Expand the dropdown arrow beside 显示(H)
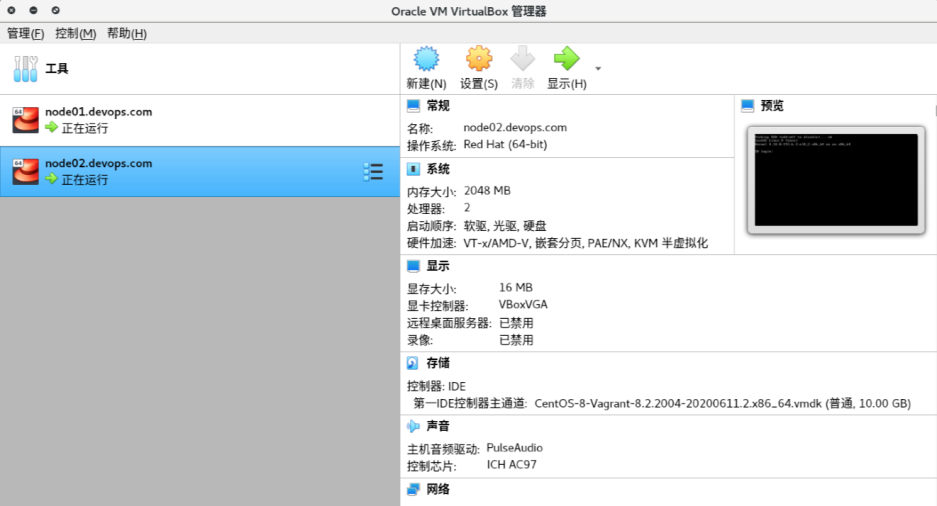Screen dimensions: 937x506 [x=598, y=68]
